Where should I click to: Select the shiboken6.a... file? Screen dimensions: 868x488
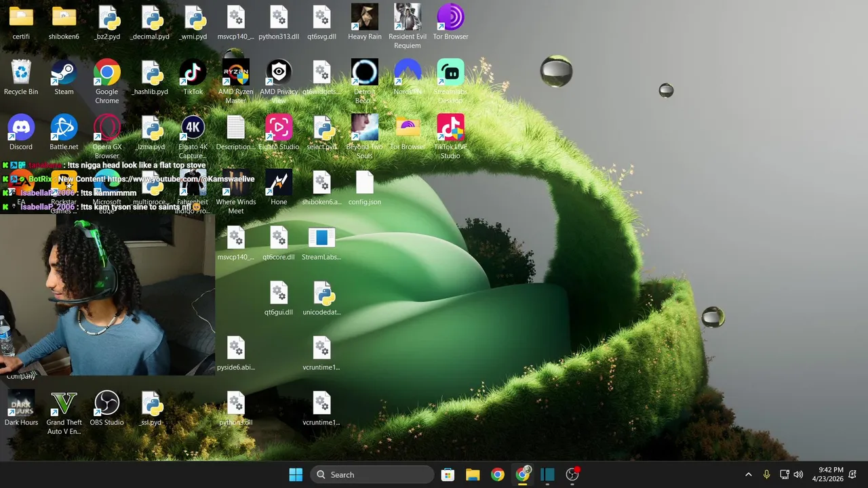pyautogui.click(x=321, y=188)
